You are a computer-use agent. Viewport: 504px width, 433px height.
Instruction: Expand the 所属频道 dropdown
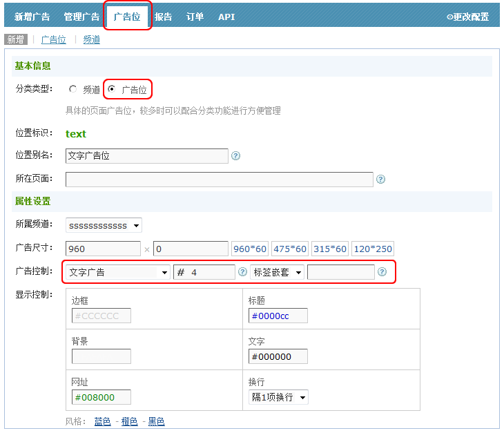tap(104, 226)
